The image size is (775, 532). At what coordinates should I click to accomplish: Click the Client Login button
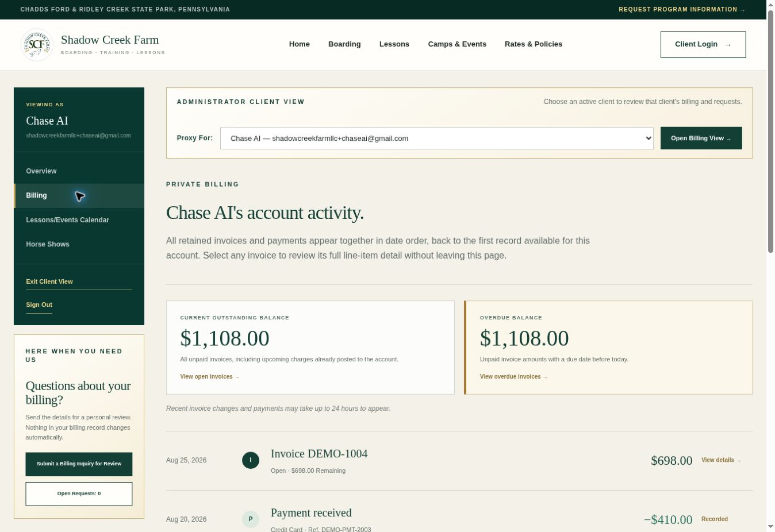(x=703, y=45)
